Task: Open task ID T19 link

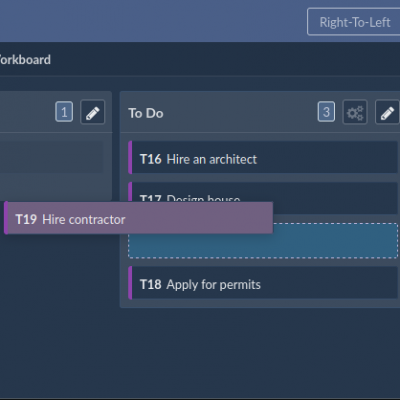Action: (26, 220)
